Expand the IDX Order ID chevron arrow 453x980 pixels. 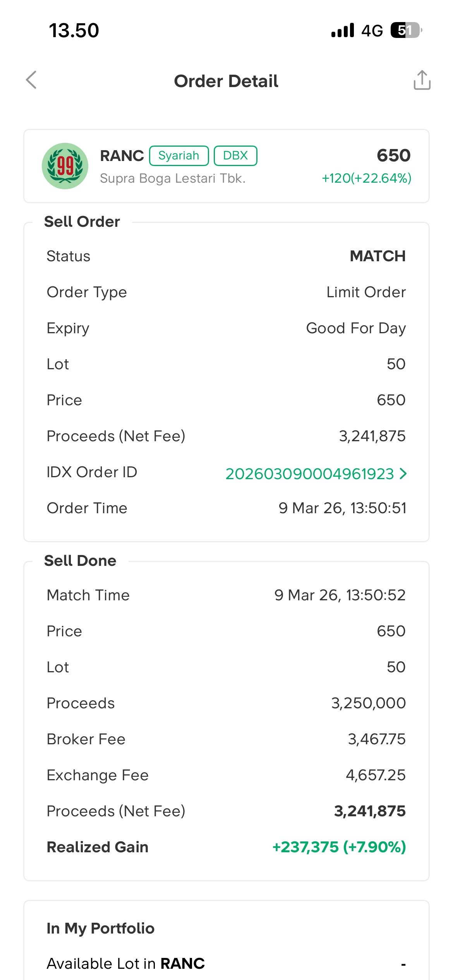(403, 473)
